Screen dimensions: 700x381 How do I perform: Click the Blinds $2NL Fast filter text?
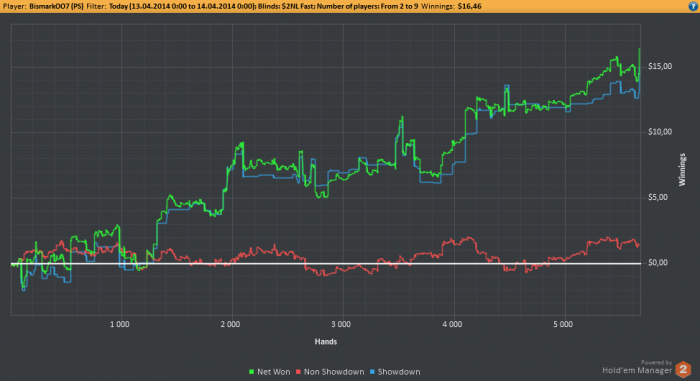[286, 6]
